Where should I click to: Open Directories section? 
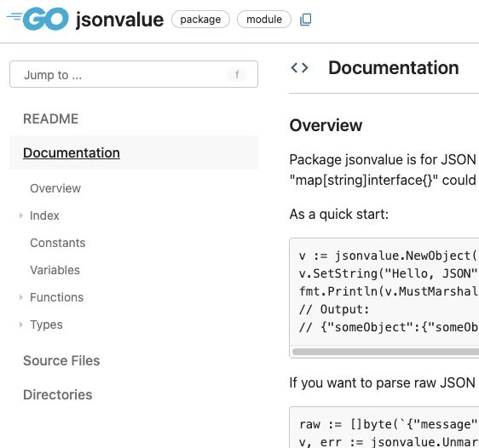57,394
